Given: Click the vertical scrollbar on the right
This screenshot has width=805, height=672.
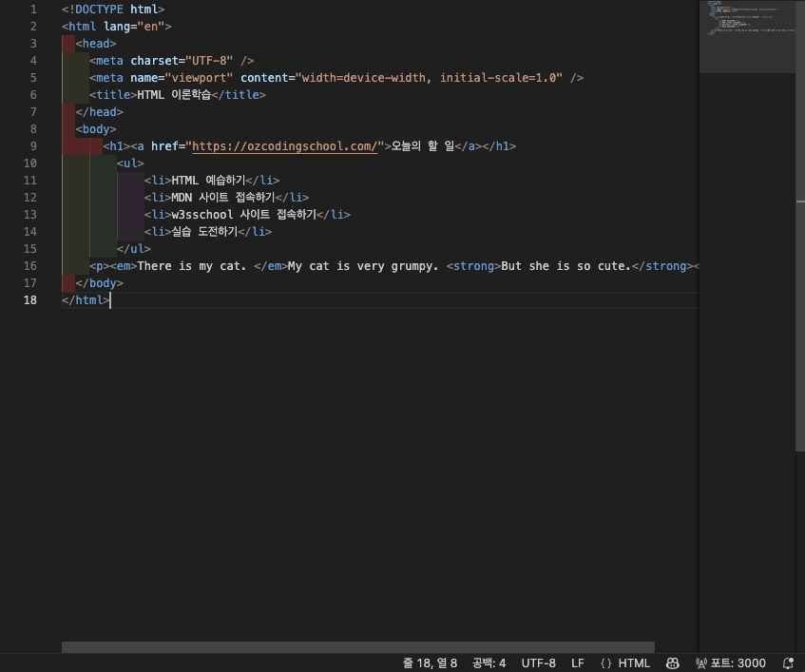Looking at the screenshot, I should pyautogui.click(x=800, y=226).
